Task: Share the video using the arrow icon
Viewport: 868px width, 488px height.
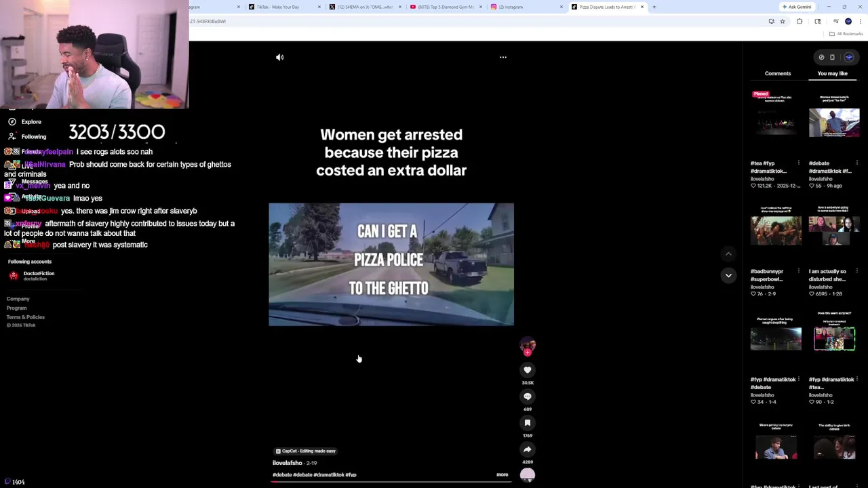Action: pyautogui.click(x=528, y=449)
